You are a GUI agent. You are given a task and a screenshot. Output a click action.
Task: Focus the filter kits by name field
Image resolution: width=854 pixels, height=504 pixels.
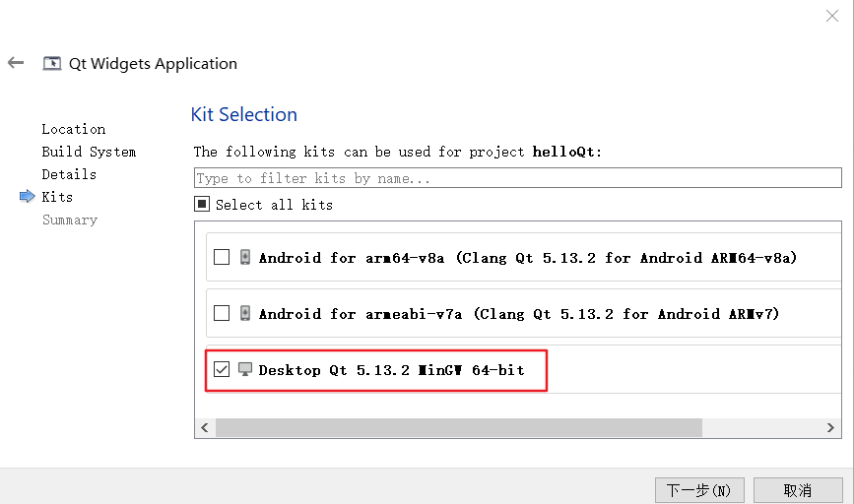pyautogui.click(x=517, y=178)
